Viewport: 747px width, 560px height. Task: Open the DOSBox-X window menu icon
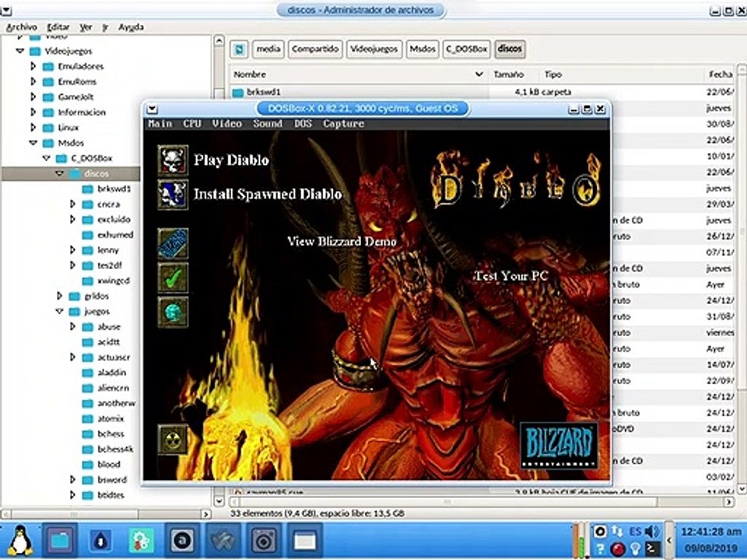coord(152,109)
